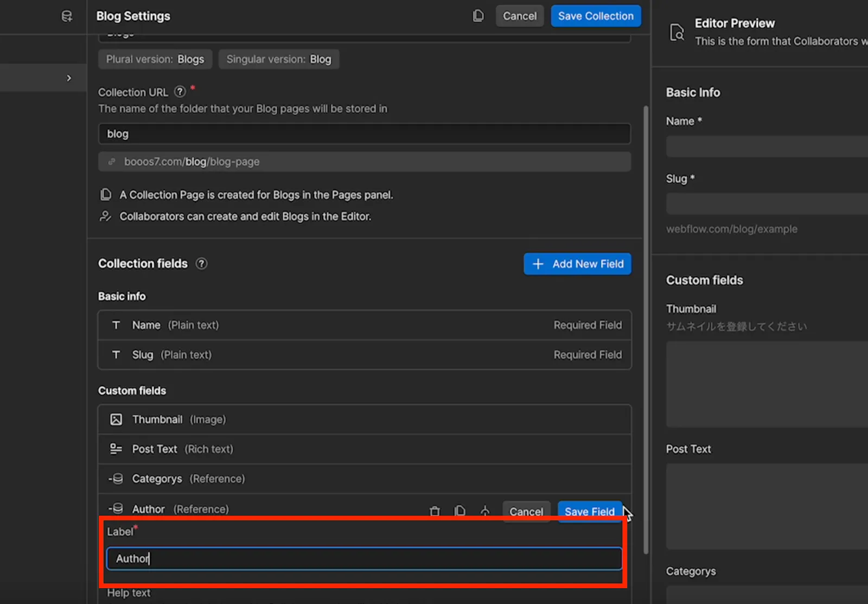Click the CMS database icon in sidebar
The height and width of the screenshot is (604, 868).
(x=67, y=16)
